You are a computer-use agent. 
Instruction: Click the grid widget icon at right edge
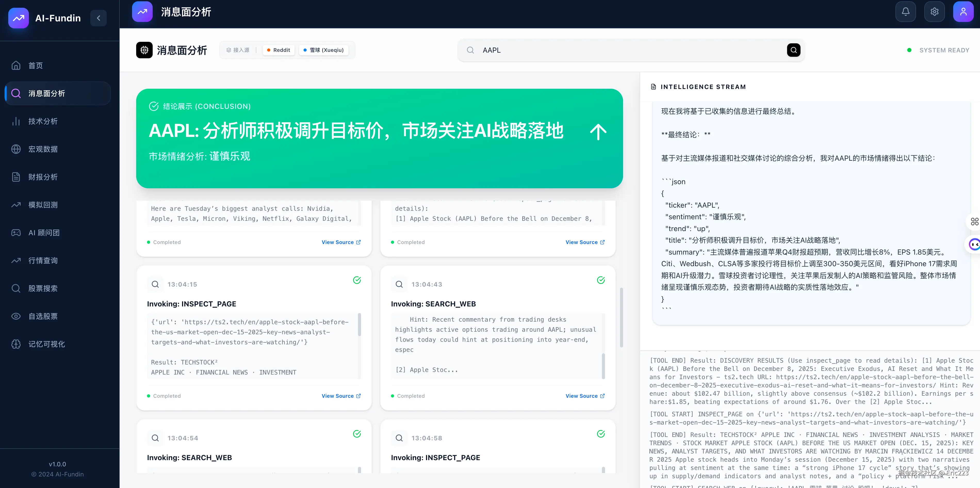[x=974, y=221]
